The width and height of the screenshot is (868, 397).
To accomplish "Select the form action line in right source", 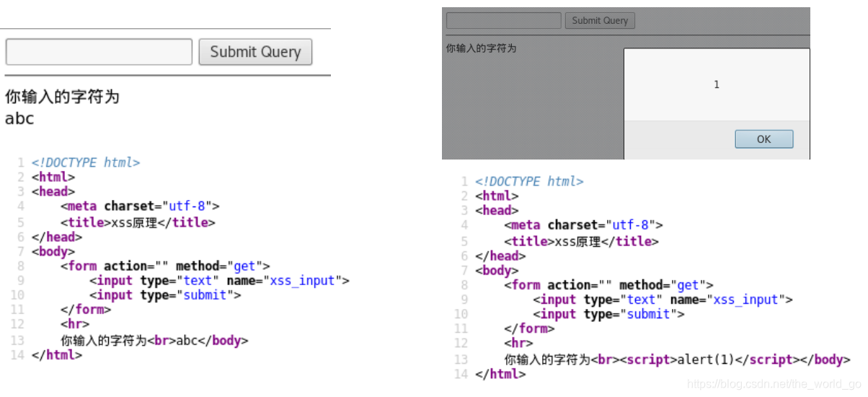I will (x=608, y=284).
